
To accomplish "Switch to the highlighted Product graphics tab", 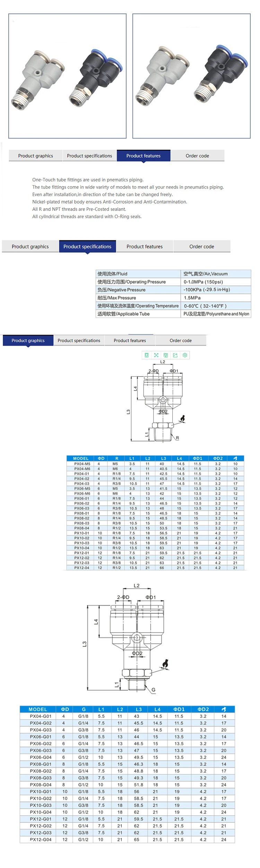I will click(28, 340).
